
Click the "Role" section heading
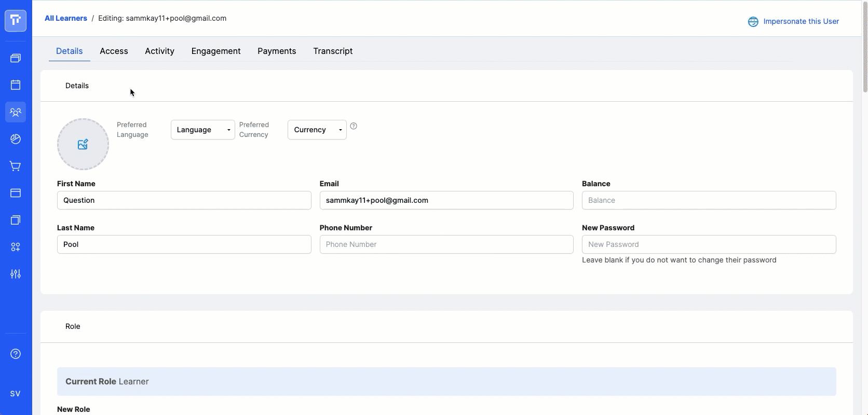(x=73, y=326)
